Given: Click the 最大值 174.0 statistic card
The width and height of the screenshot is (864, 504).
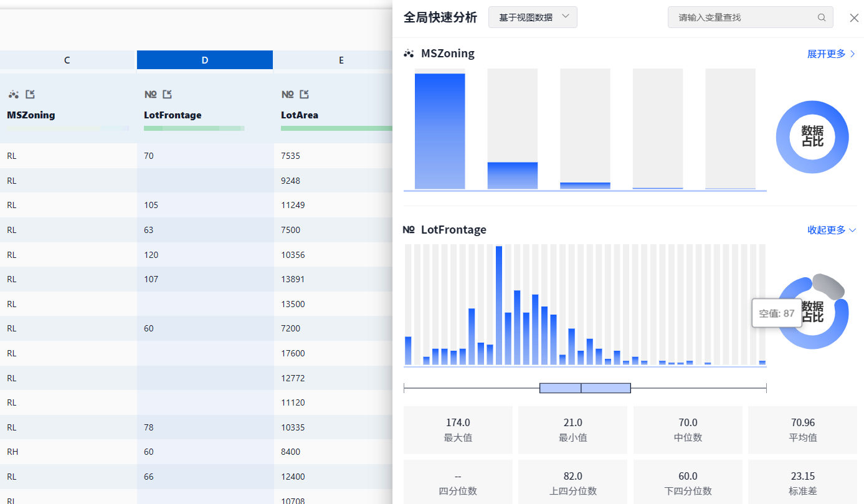Looking at the screenshot, I should click(x=458, y=430).
